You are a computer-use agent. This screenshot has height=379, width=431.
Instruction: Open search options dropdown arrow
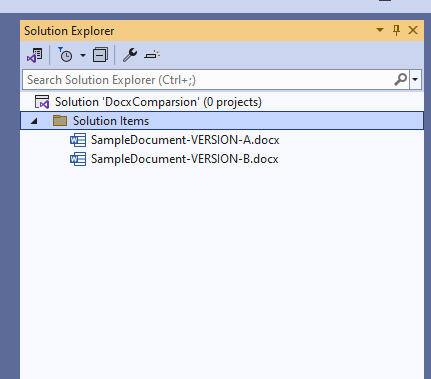click(x=415, y=79)
